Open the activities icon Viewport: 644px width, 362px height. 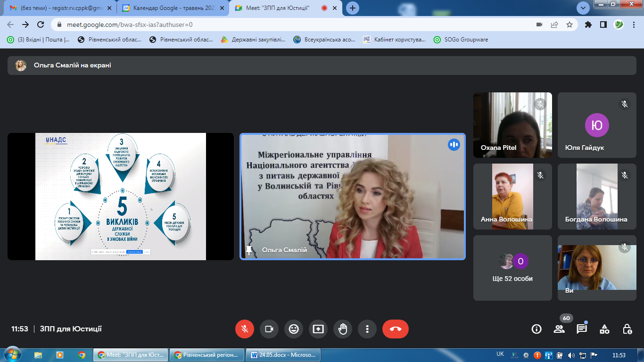604,329
